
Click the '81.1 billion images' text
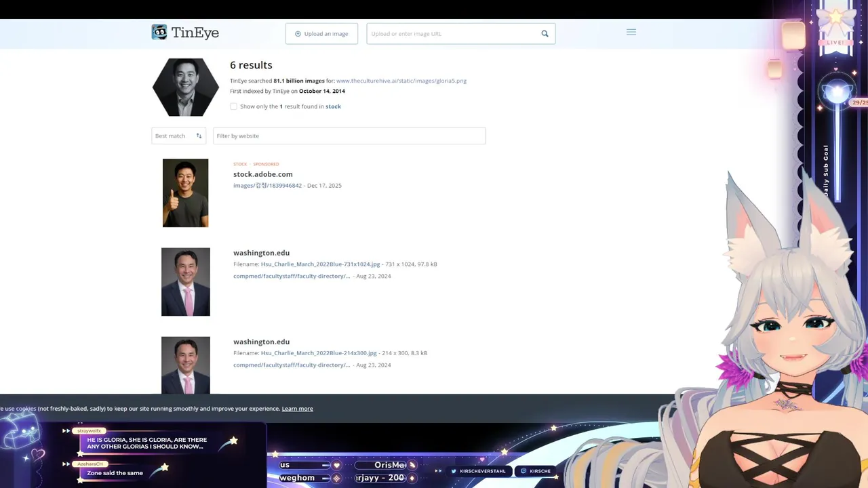299,81
